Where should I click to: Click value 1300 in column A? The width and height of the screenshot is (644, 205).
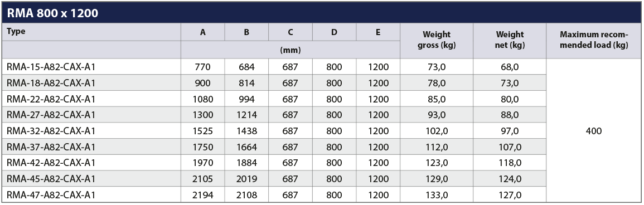coord(203,115)
